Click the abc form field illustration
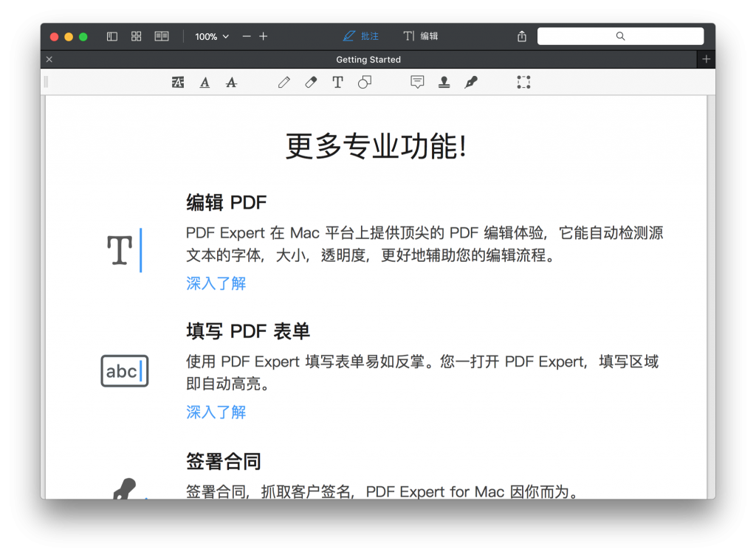 point(124,371)
